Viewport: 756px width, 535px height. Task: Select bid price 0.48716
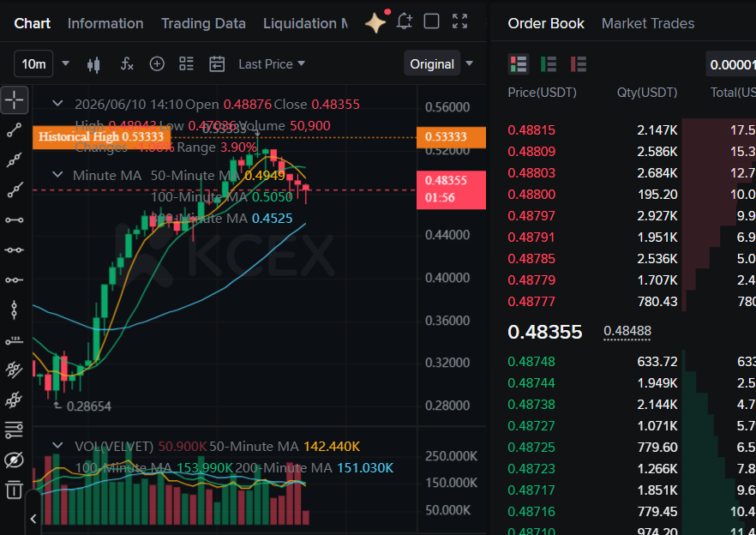coord(531,512)
